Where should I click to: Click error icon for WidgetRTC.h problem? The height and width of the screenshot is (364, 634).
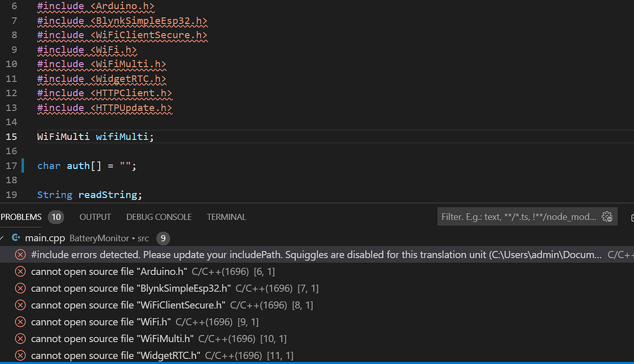click(x=20, y=355)
